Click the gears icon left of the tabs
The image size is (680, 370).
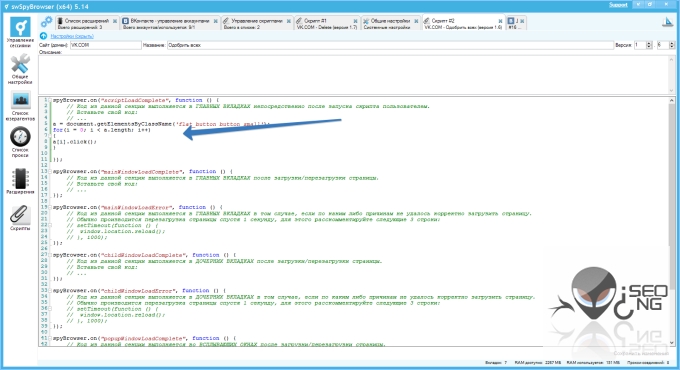[46, 22]
